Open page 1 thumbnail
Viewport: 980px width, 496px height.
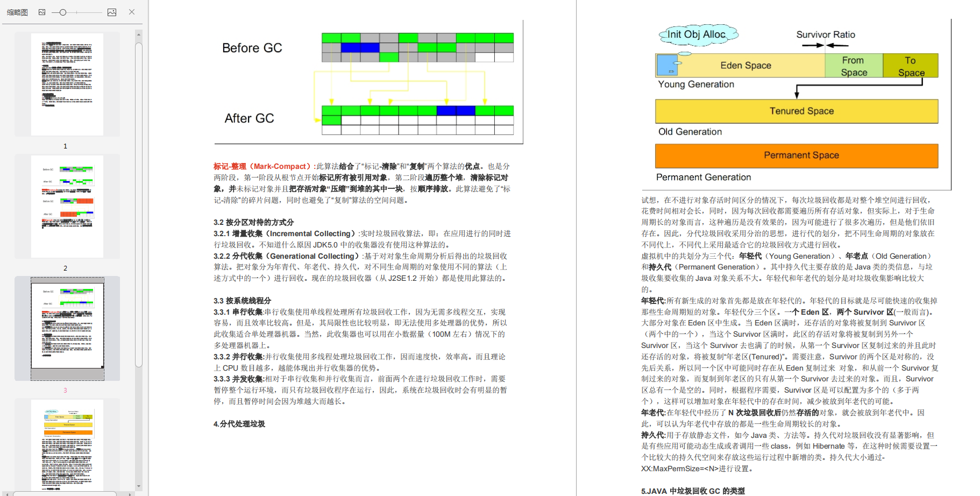point(67,84)
